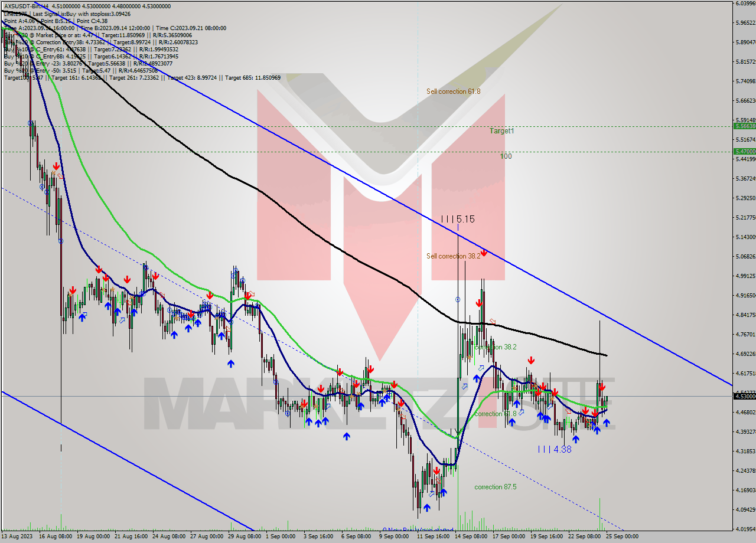Select the 'Entry -23: 3.80276' line
Image resolution: width=756 pixels, height=543 pixels.
tap(88, 63)
